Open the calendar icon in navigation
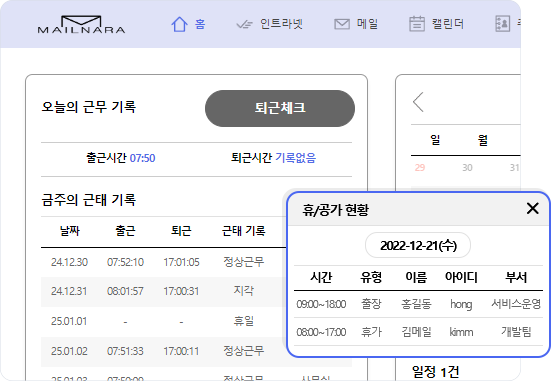Image resolution: width=551 pixels, height=381 pixels. click(417, 24)
